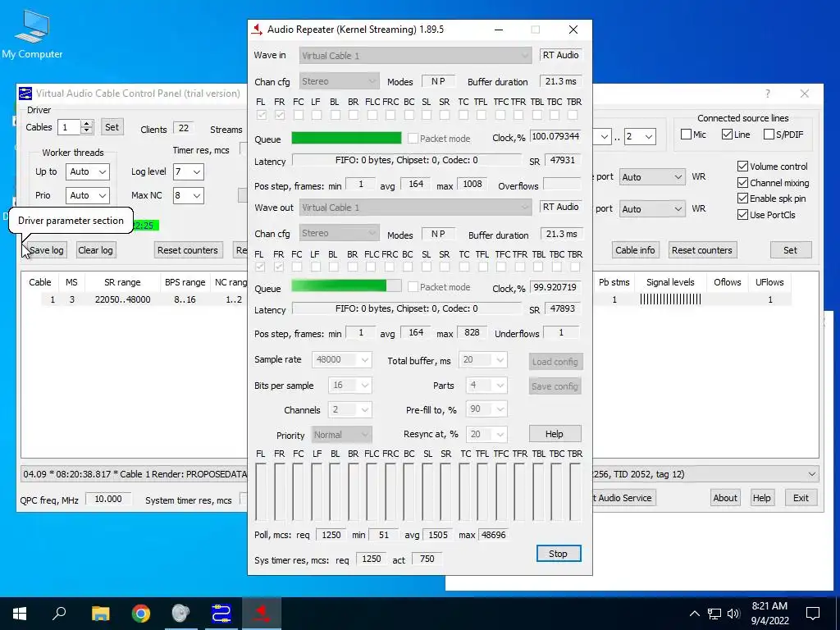Viewport: 840px width, 630px height.
Task: Click the question mark help icon in Control Panel
Action: click(x=768, y=94)
